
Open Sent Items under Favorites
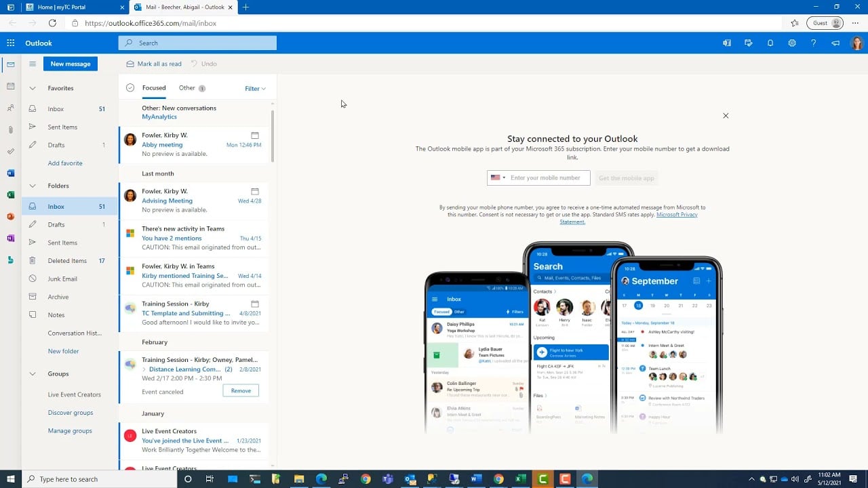tap(69, 127)
